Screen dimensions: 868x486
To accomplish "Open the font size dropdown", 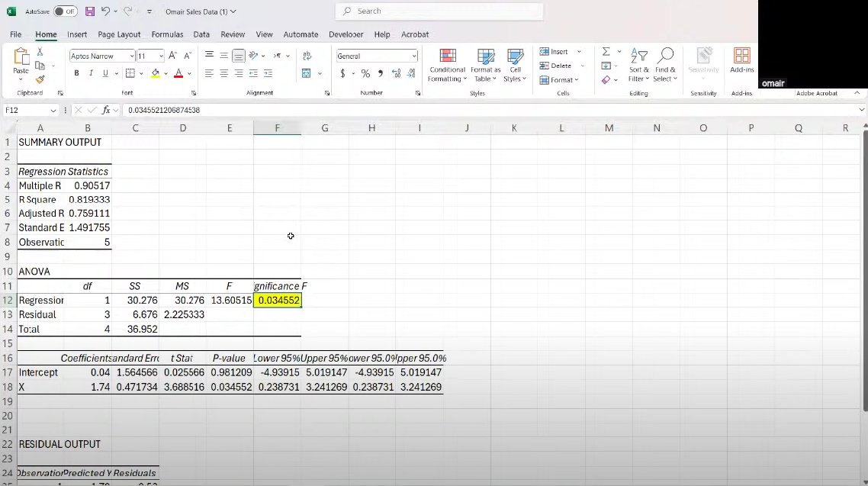I will (161, 56).
